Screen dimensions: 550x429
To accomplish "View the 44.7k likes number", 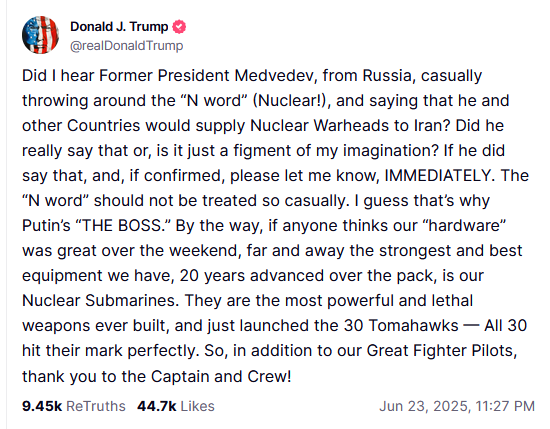I will point(156,406).
